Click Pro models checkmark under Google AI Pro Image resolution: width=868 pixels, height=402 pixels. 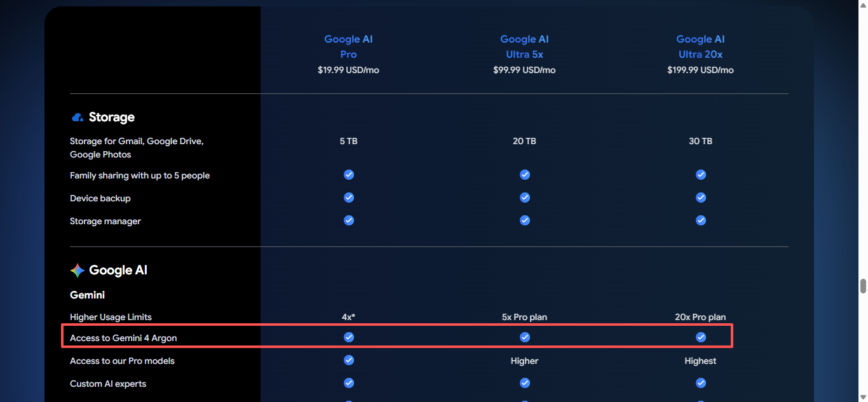point(349,360)
